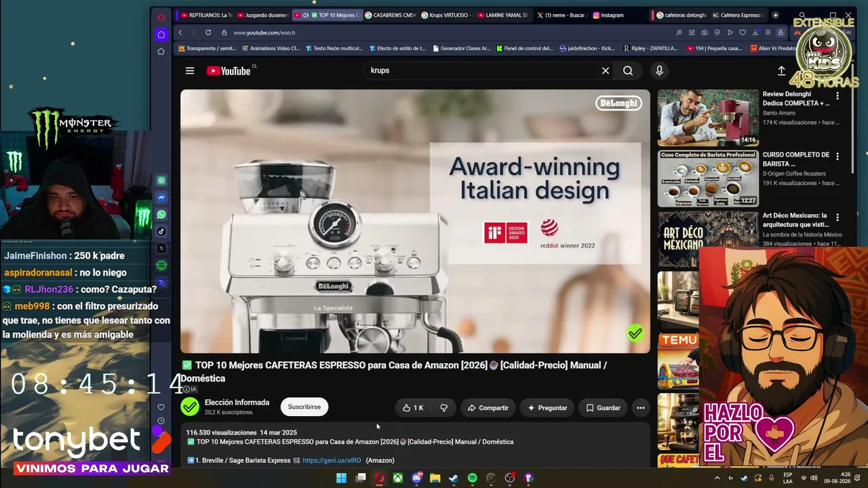
Task: Mute audio on the TOP 10 Mejores tab
Action: tap(305, 15)
